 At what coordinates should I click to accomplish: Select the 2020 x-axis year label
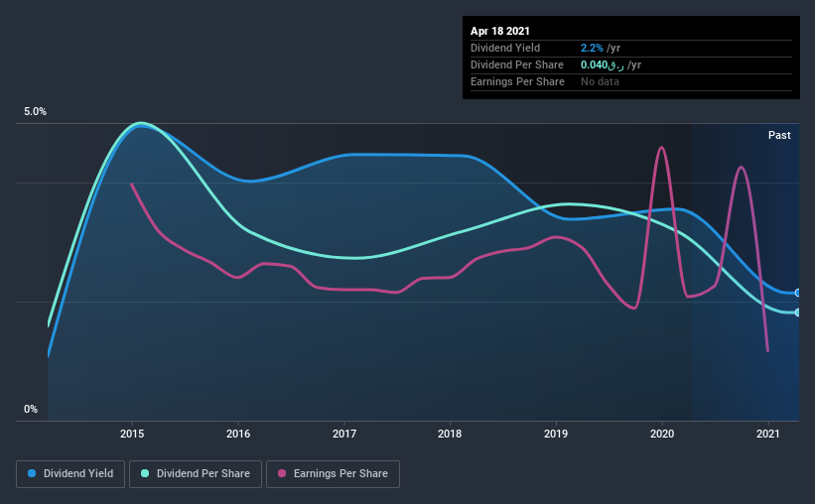[662, 434]
